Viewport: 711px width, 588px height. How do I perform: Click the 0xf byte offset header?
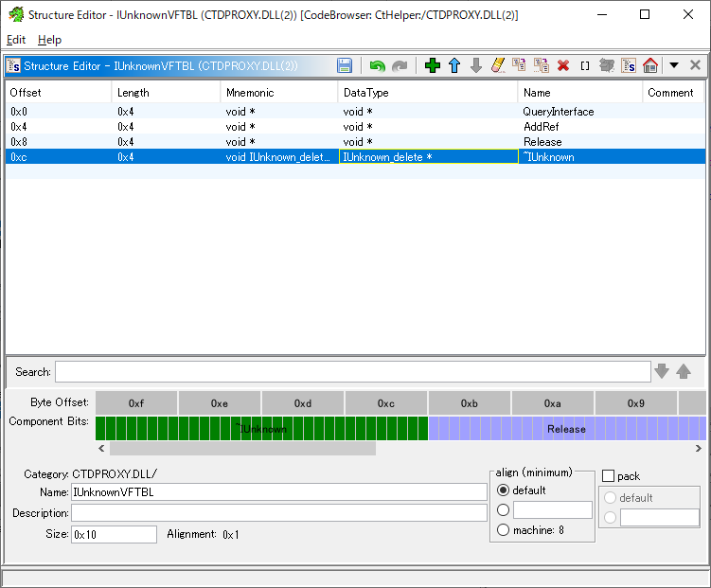[136, 403]
